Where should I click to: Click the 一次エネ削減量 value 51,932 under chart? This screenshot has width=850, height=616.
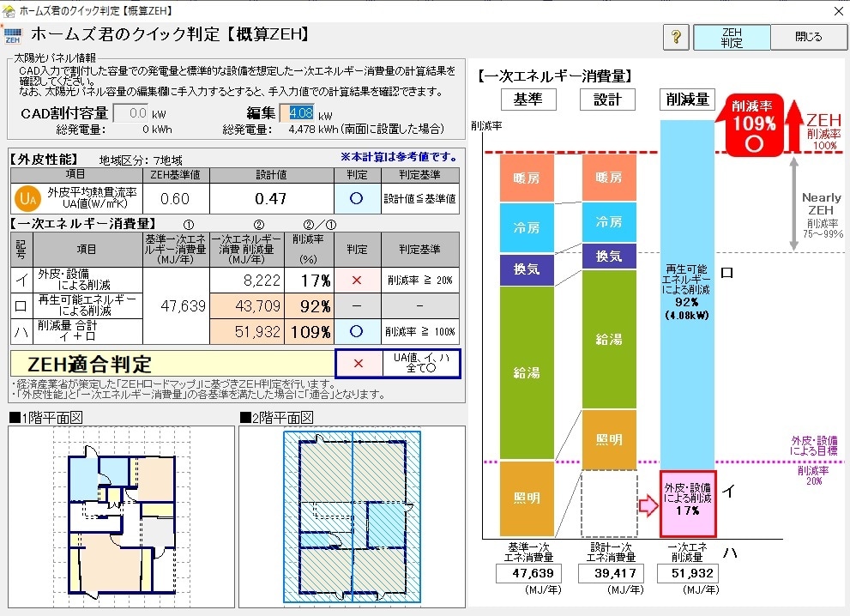pos(688,573)
